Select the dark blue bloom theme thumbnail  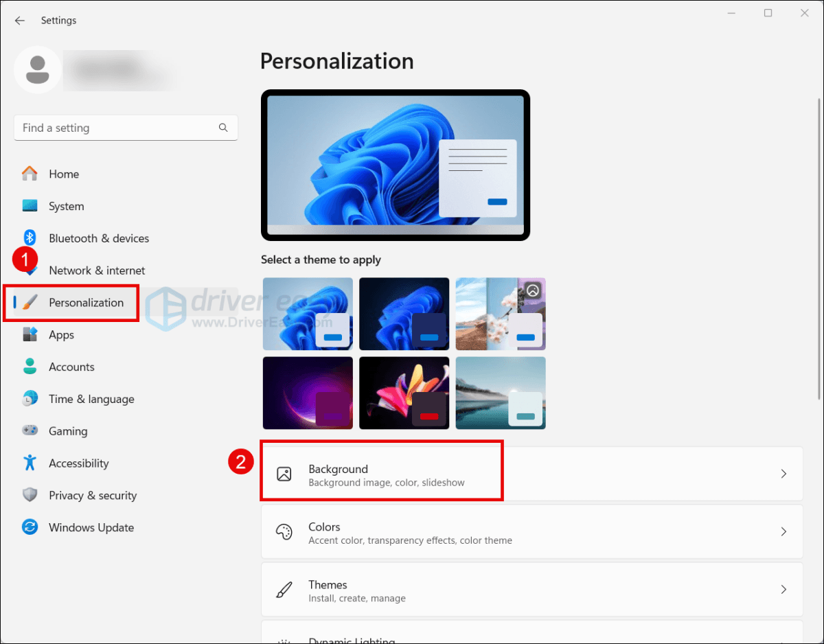[404, 314]
